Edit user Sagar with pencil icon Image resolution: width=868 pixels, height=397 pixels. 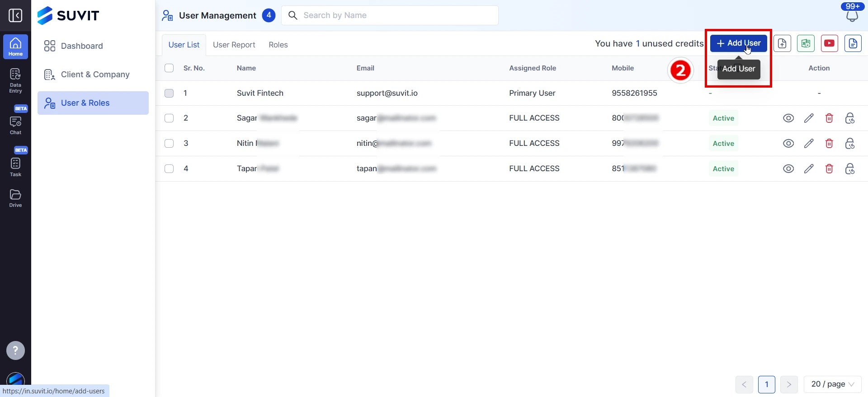(809, 118)
